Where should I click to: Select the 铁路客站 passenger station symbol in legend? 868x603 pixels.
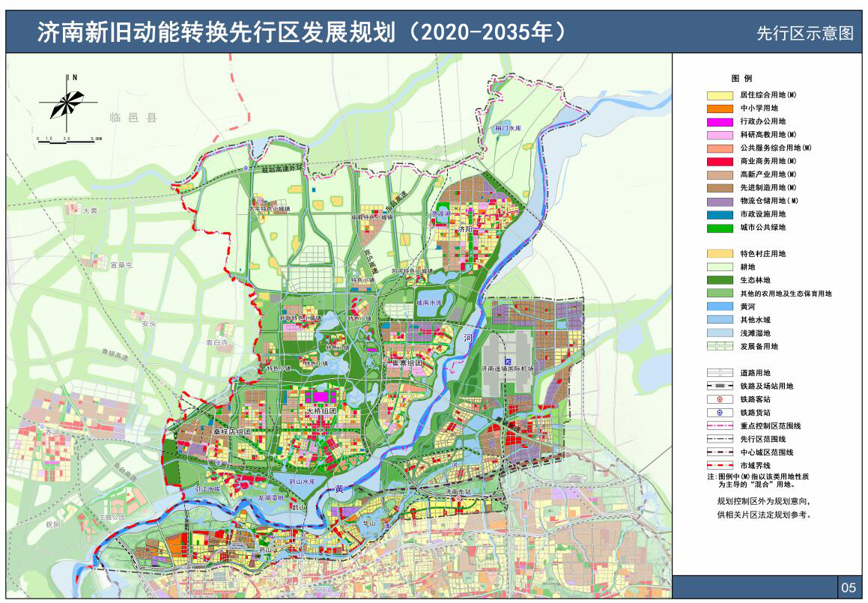pyautogui.click(x=720, y=399)
